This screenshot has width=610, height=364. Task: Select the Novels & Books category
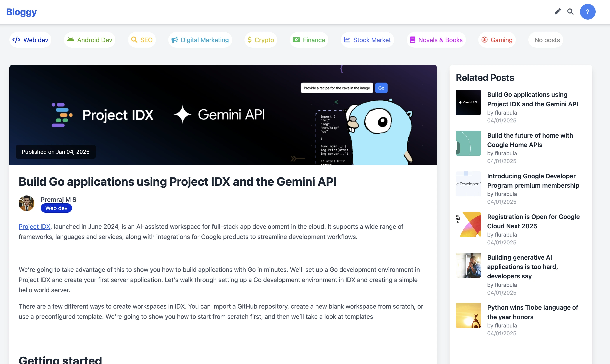coord(436,40)
